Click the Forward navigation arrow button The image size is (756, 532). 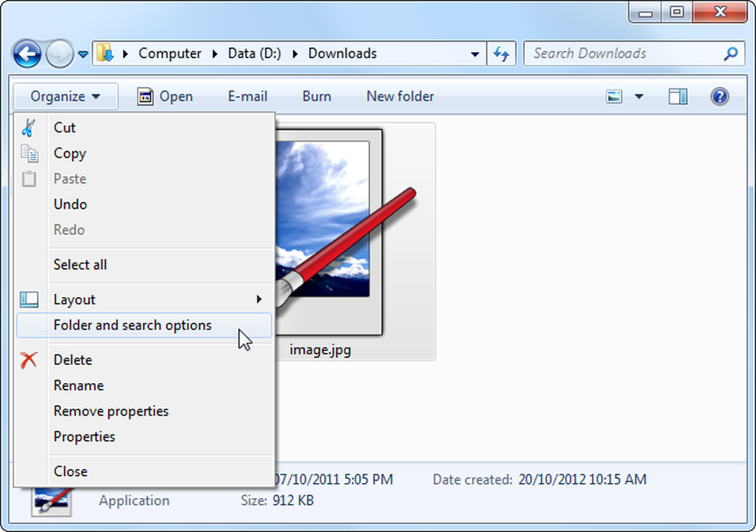pos(59,54)
